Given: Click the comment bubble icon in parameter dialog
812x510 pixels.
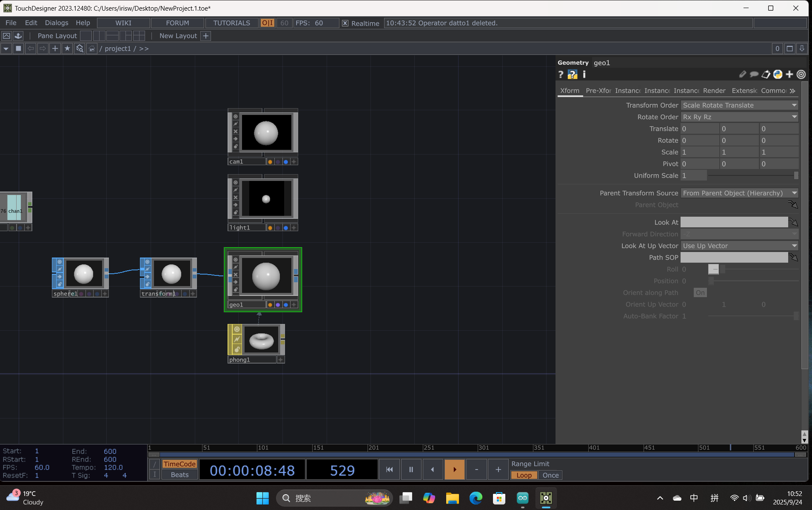Looking at the screenshot, I should pos(754,74).
